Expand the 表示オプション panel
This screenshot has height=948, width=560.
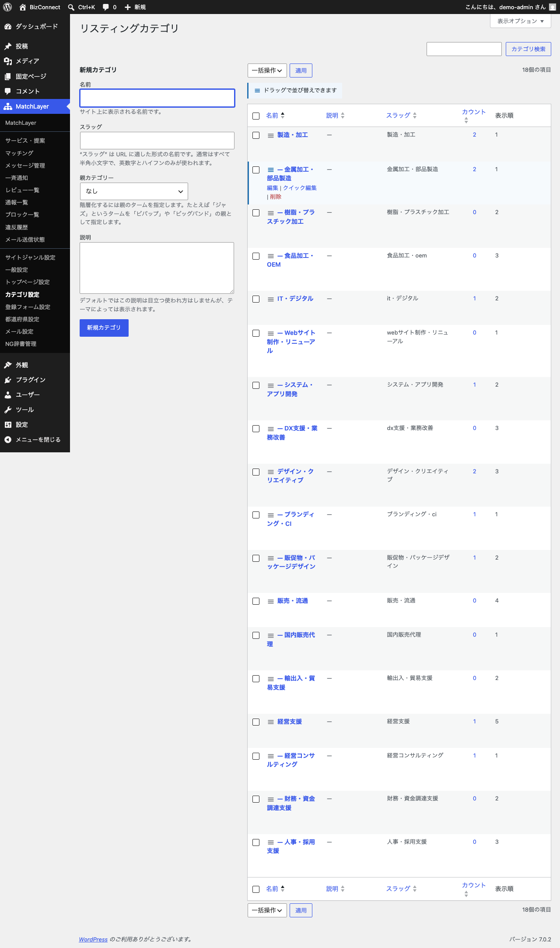520,21
